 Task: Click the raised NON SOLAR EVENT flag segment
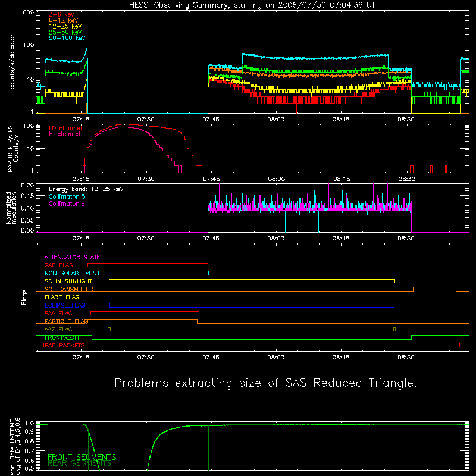[222, 271]
